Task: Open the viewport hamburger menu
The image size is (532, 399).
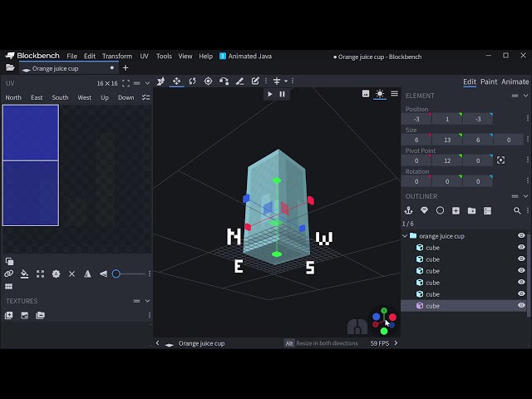Action: [394, 94]
